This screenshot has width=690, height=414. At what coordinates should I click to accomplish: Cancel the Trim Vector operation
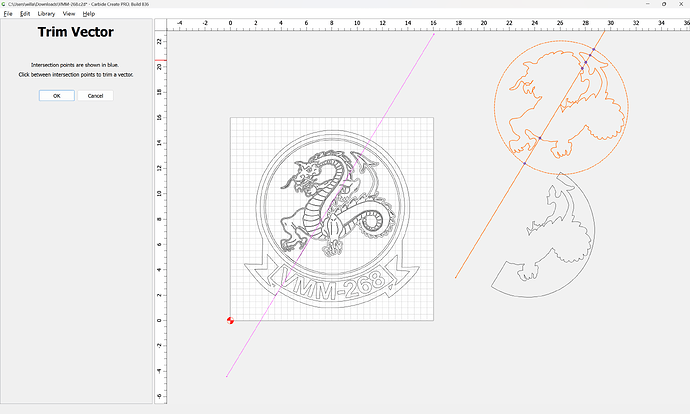point(95,96)
